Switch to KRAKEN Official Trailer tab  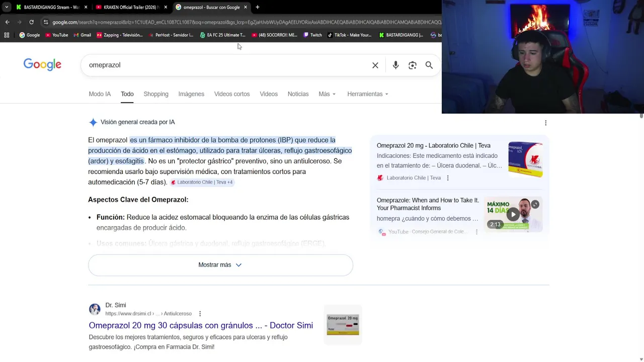click(x=131, y=7)
